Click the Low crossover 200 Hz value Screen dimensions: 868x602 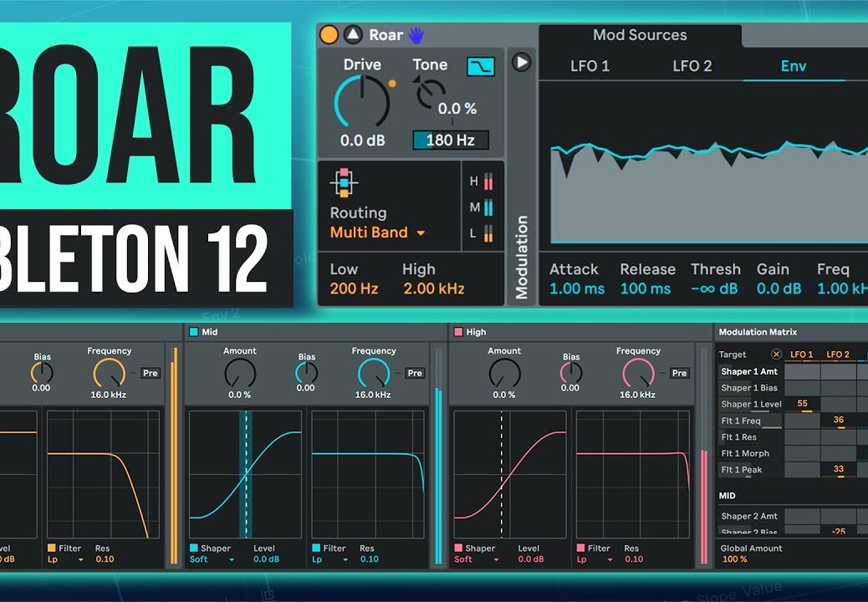coord(355,288)
